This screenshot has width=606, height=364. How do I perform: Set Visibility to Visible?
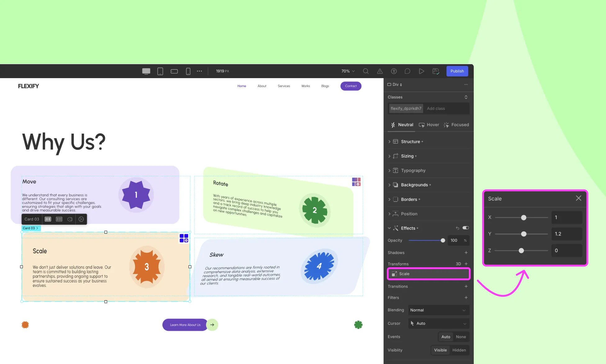[x=440, y=350]
